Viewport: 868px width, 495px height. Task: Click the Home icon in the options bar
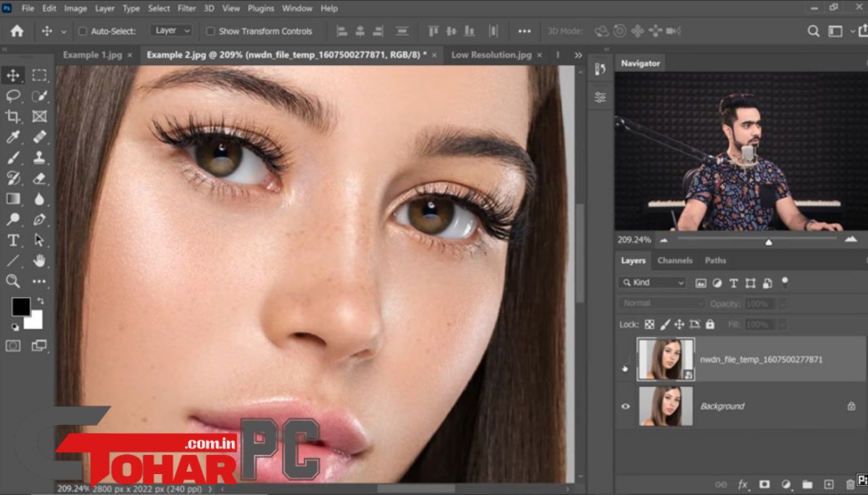point(17,31)
